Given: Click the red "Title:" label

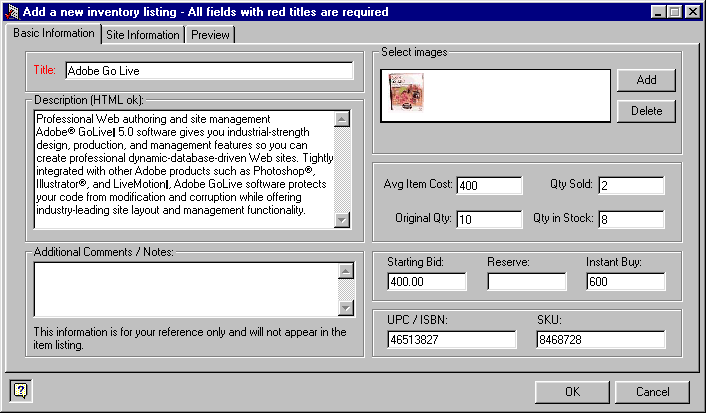Looking at the screenshot, I should pyautogui.click(x=45, y=70).
